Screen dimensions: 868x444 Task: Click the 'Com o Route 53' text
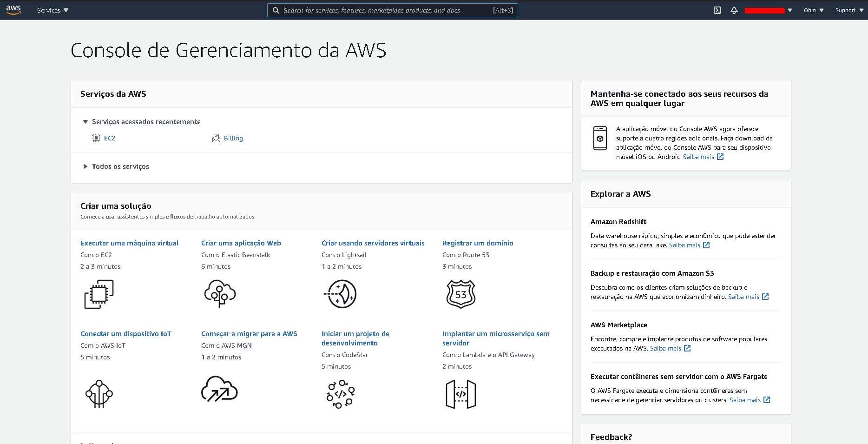click(x=466, y=255)
